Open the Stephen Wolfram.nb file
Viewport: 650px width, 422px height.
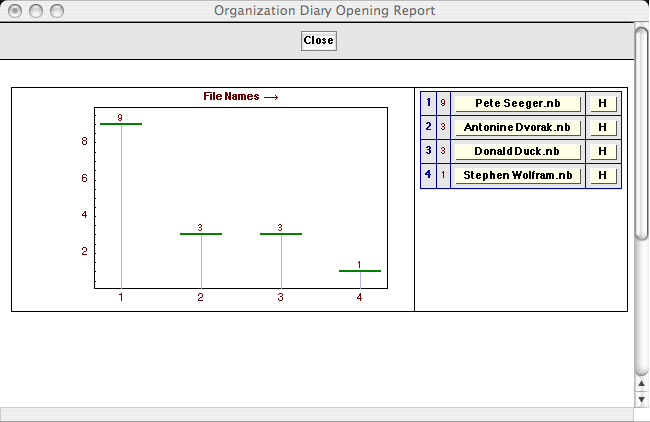pyautogui.click(x=518, y=175)
